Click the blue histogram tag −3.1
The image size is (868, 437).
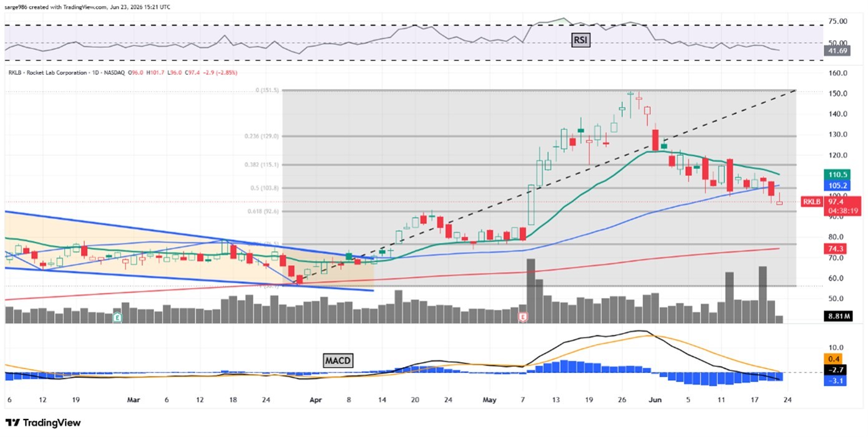click(x=834, y=380)
